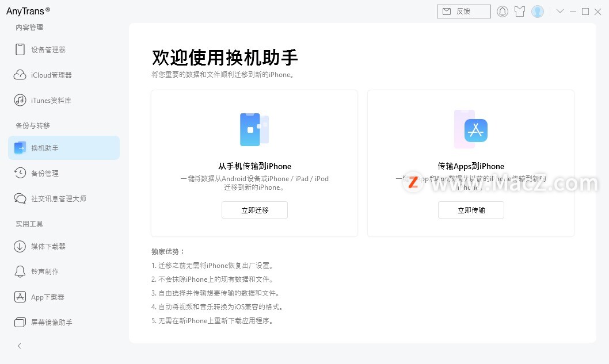Open 媒体下载器 tool
609x364 pixels.
[x=64, y=247]
